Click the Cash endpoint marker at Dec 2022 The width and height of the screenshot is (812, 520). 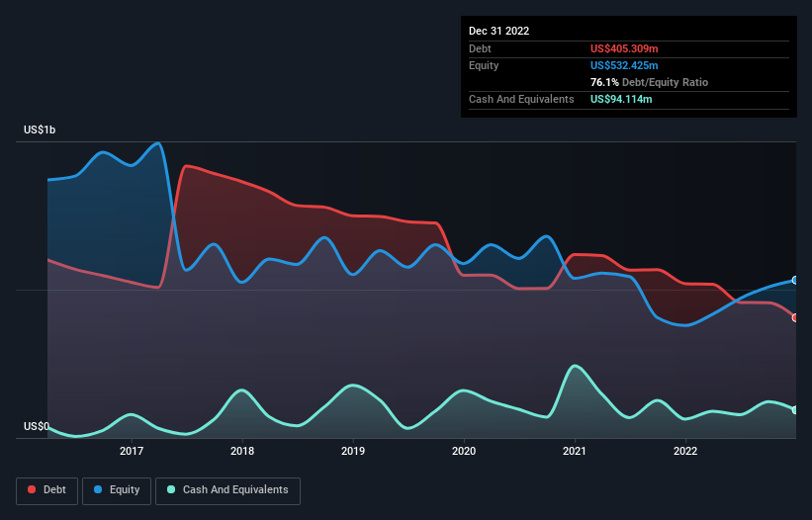click(795, 410)
